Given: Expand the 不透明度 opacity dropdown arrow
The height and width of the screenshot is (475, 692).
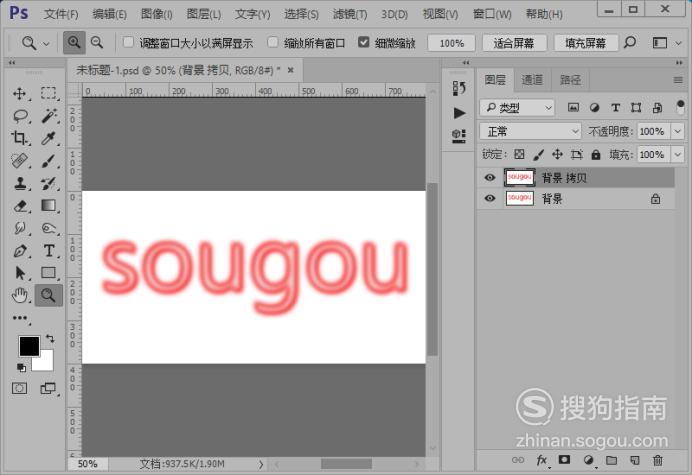Looking at the screenshot, I should coord(677,131).
